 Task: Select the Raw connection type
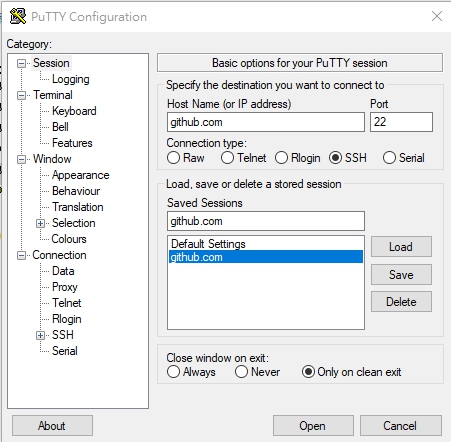point(173,158)
